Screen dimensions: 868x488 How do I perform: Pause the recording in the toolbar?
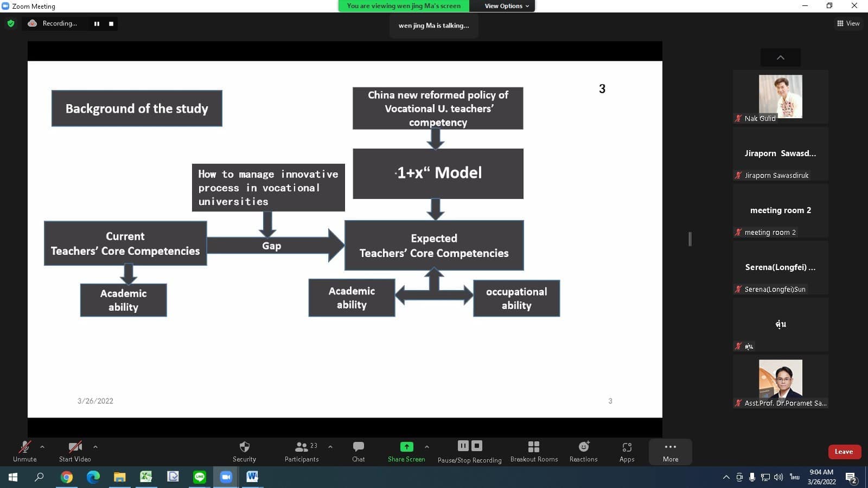pos(463,446)
